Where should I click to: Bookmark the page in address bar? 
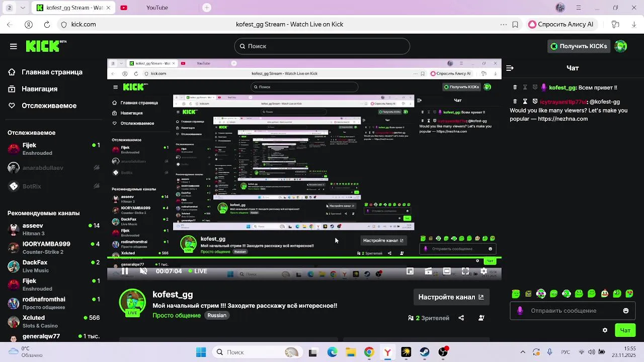[515, 24]
